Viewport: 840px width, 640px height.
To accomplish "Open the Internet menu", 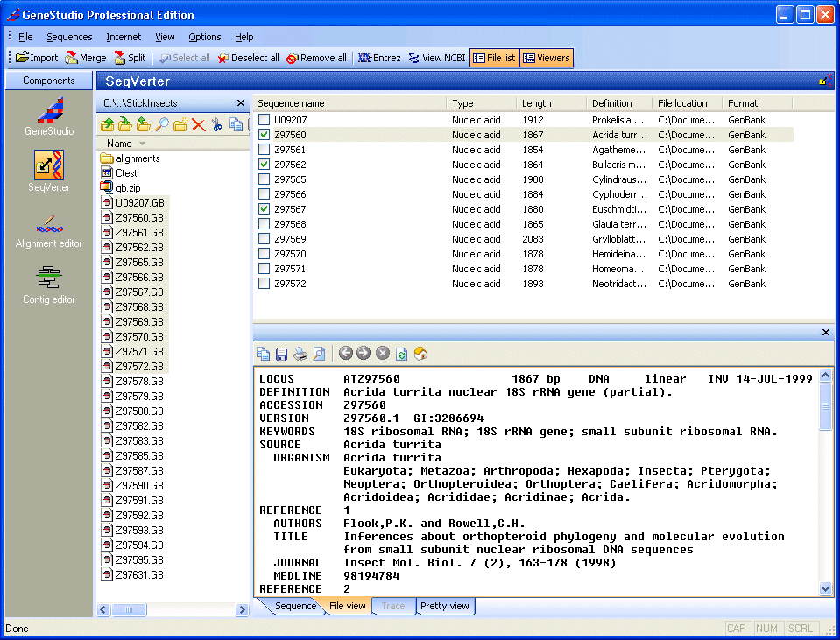I will [x=124, y=37].
